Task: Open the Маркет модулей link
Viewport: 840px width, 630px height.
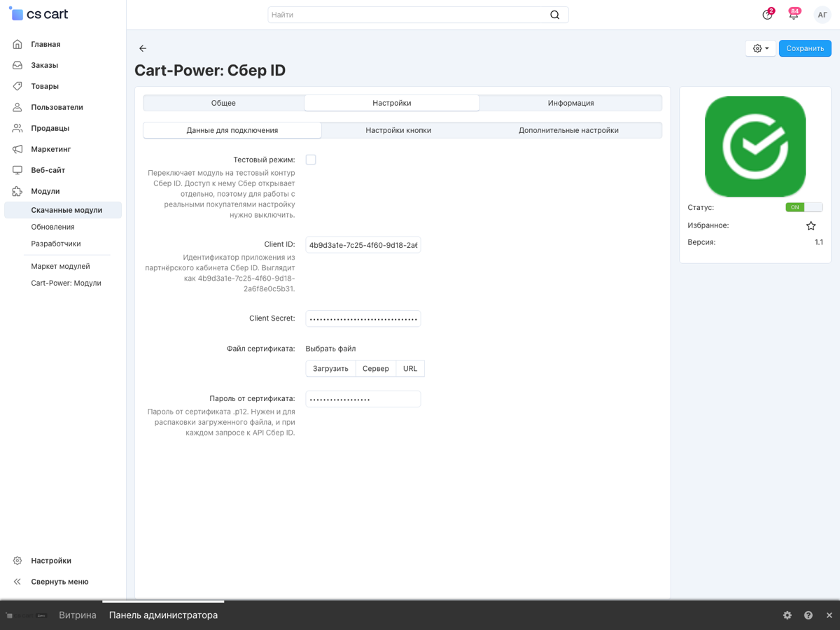Action: point(60,266)
